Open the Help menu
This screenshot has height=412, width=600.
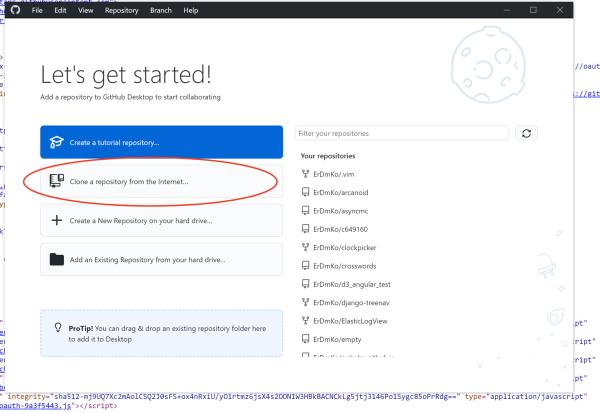[x=191, y=10]
